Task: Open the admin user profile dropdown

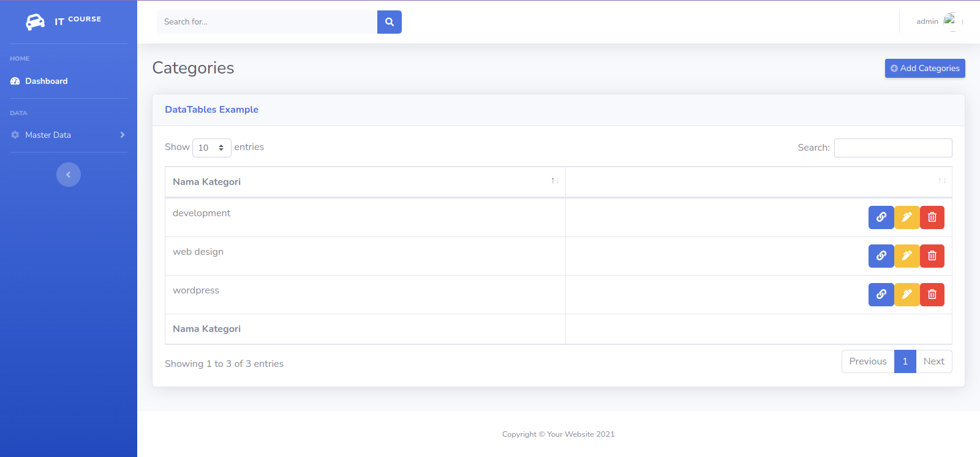Action: 938,21
